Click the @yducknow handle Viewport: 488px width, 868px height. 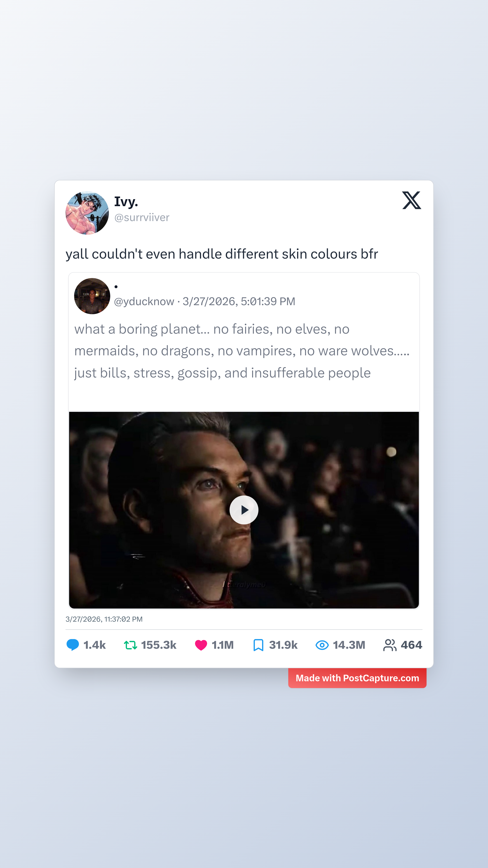tap(144, 301)
